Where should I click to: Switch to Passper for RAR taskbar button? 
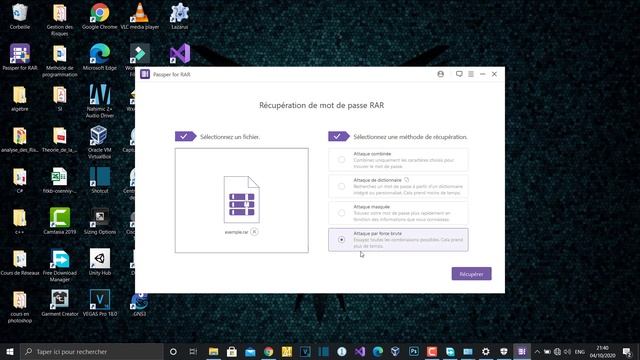click(x=522, y=351)
